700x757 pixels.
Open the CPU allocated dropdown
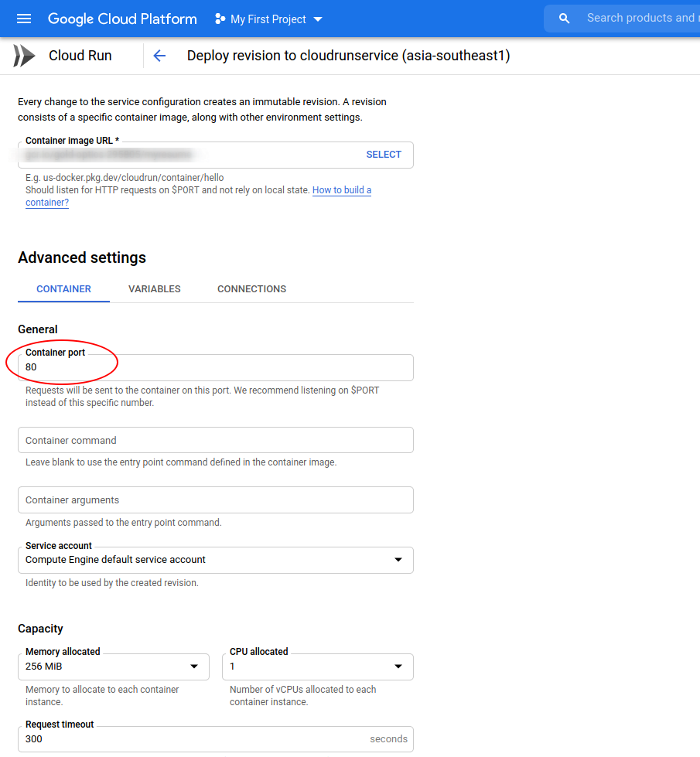pyautogui.click(x=318, y=667)
